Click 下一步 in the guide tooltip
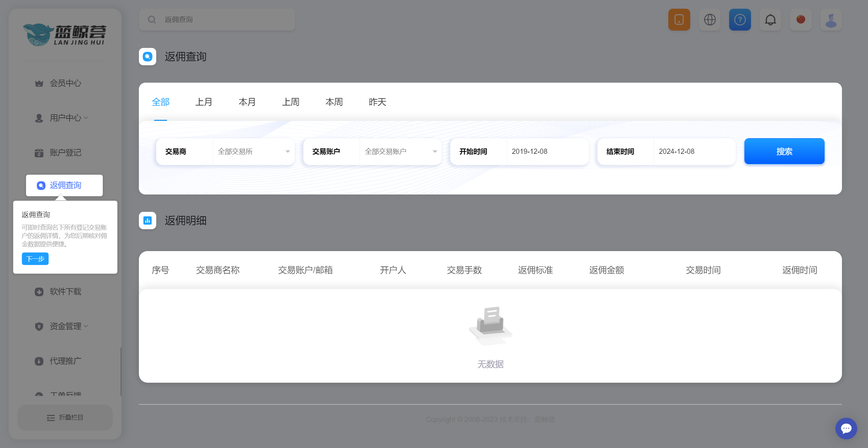The width and height of the screenshot is (868, 448). 35,259
